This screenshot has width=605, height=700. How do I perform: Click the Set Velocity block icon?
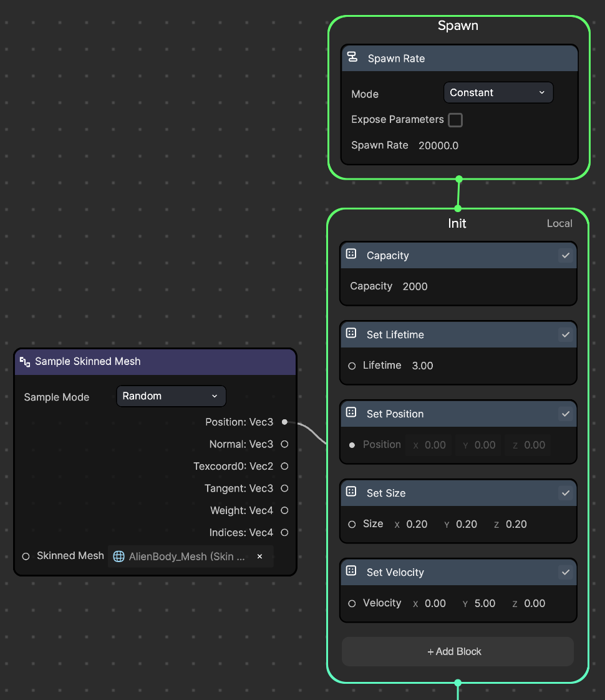coord(351,571)
